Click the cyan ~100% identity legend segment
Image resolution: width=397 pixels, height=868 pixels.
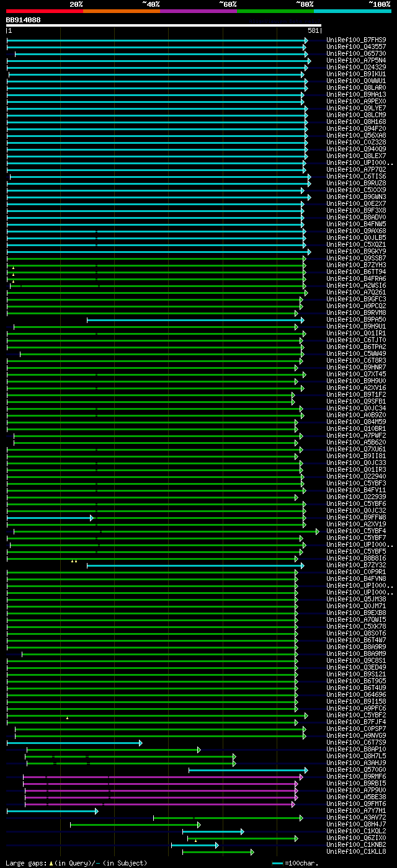(x=352, y=11)
